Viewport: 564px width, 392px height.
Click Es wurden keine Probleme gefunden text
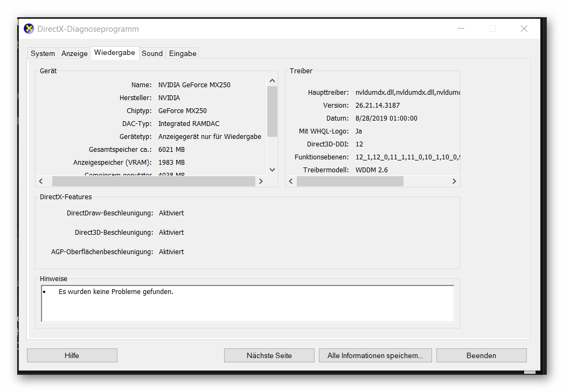pos(116,292)
